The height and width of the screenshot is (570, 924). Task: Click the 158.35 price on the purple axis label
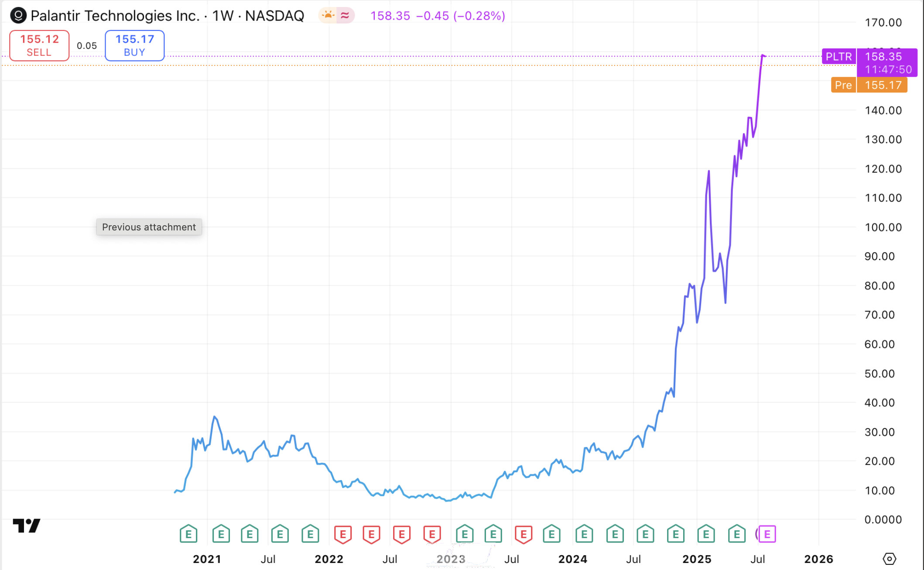click(x=883, y=57)
